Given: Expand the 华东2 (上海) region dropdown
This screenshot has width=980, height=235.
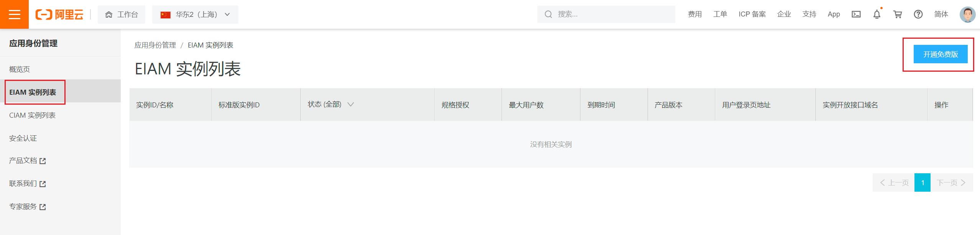Looking at the screenshot, I should point(195,15).
